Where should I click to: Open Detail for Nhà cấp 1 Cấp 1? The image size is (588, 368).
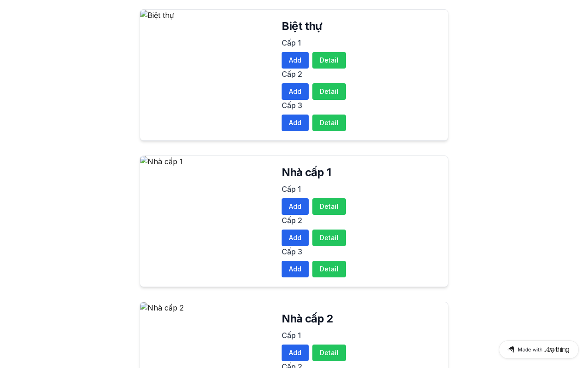(329, 207)
